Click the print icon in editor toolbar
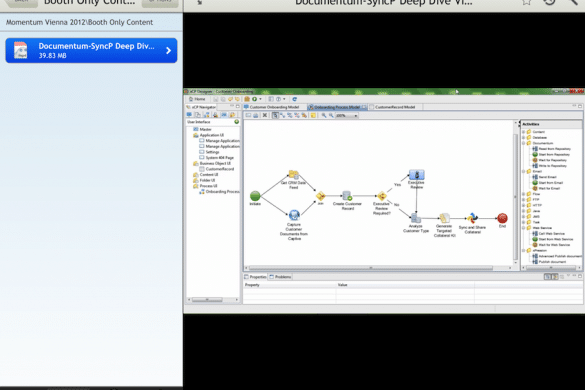Viewport: 585px width, 390px height. [x=256, y=116]
